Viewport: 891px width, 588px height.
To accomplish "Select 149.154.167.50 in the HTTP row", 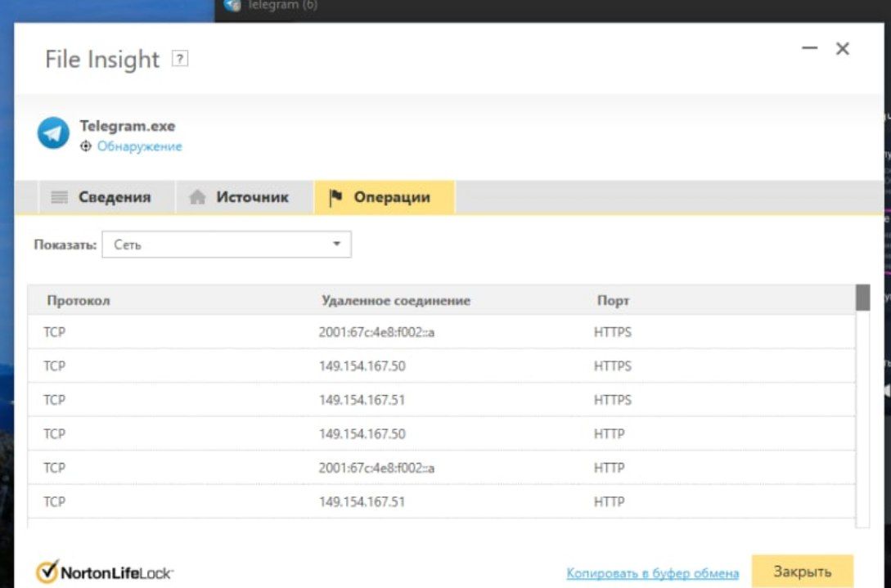I will 362,434.
